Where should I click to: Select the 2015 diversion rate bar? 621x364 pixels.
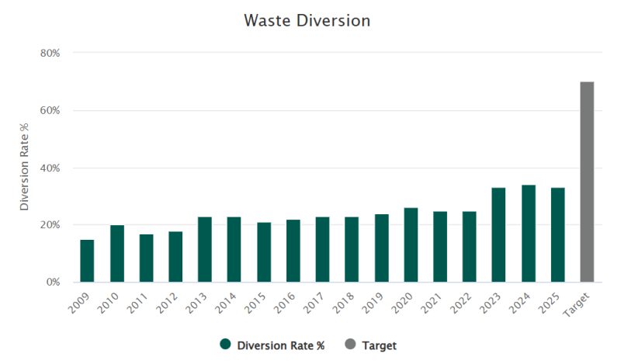pos(264,252)
